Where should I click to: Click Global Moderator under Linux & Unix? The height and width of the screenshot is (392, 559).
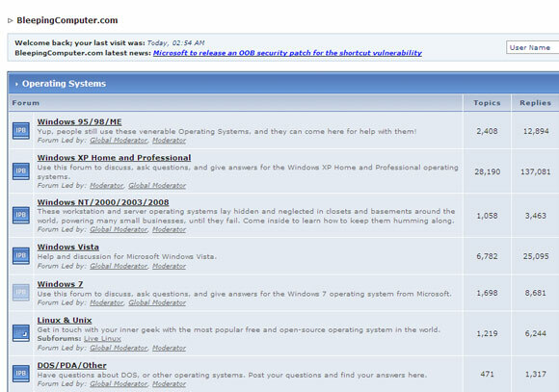(x=120, y=348)
